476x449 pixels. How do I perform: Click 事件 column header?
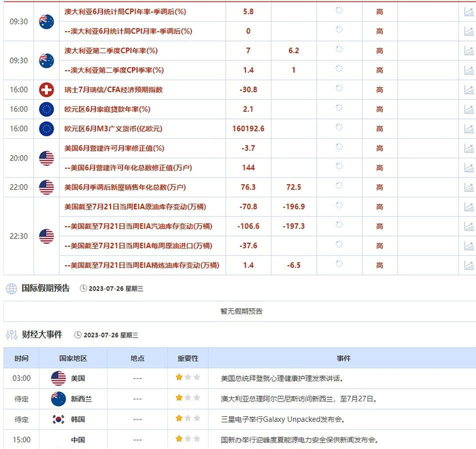(343, 359)
